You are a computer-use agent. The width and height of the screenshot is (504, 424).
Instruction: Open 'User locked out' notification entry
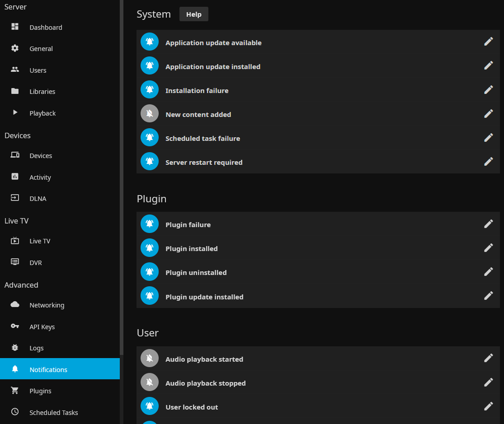[x=192, y=407]
